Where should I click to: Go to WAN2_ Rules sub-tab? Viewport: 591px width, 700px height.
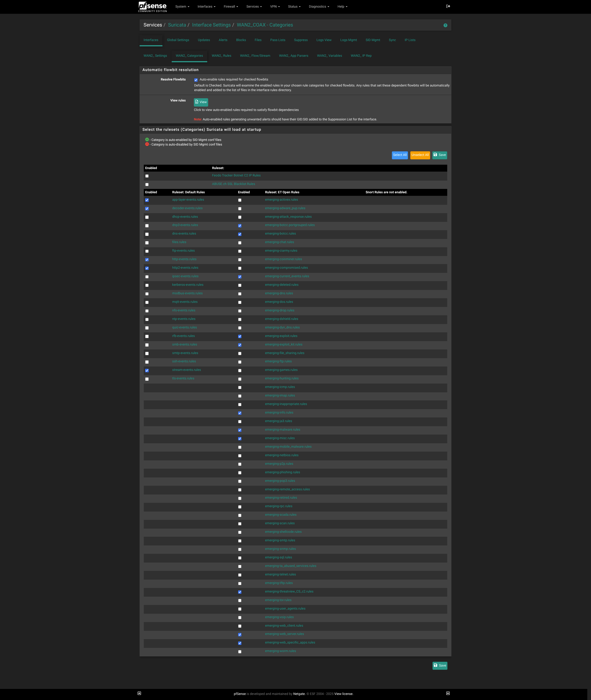221,56
